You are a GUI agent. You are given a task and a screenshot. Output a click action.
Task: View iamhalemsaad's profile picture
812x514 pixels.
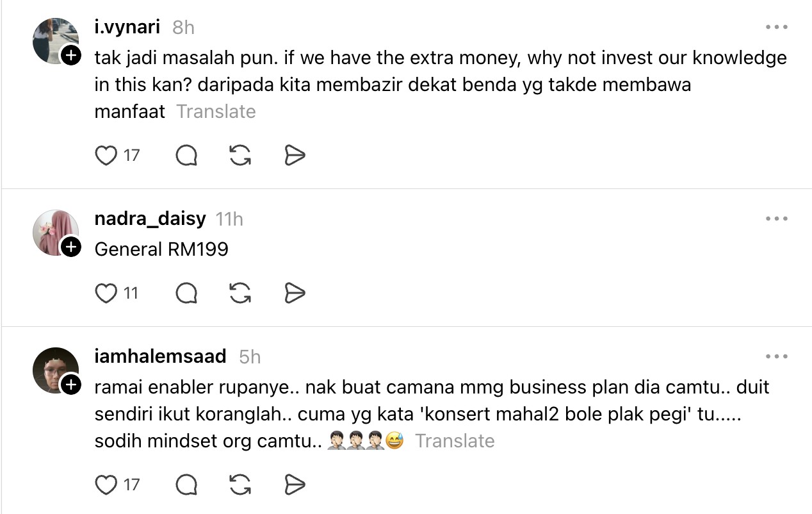[x=54, y=370]
